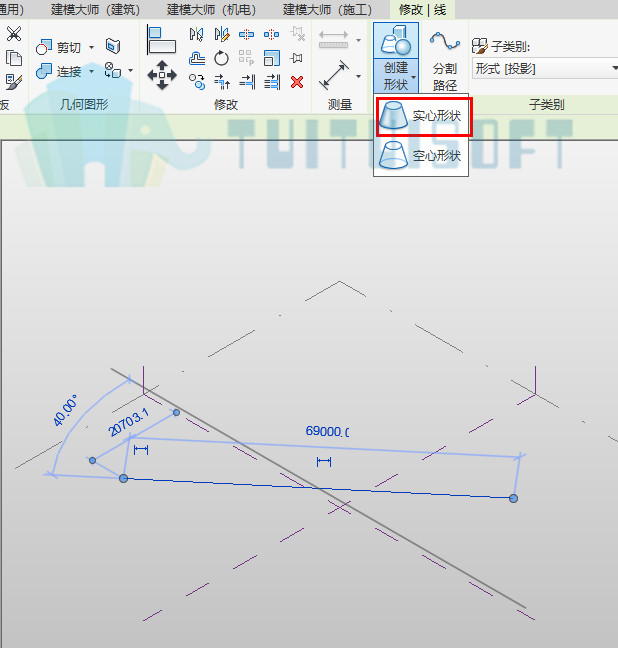The height and width of the screenshot is (648, 618).
Task: Select Trim/Extend Single Element tool
Action: point(247,82)
